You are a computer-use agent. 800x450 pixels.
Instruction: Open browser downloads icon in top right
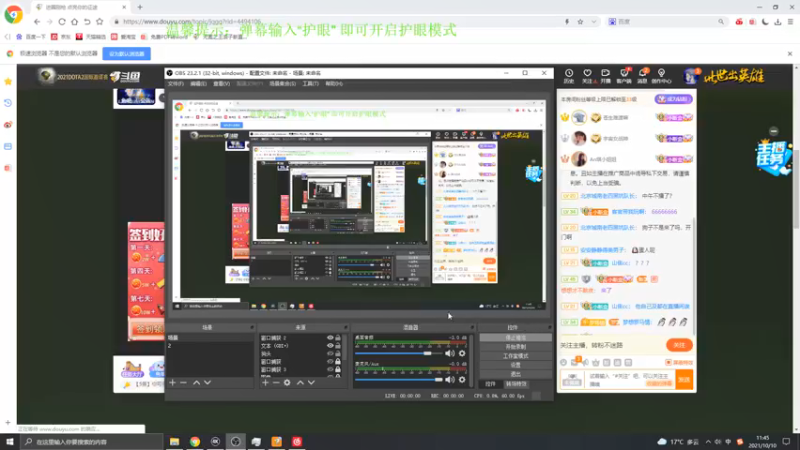(x=778, y=22)
